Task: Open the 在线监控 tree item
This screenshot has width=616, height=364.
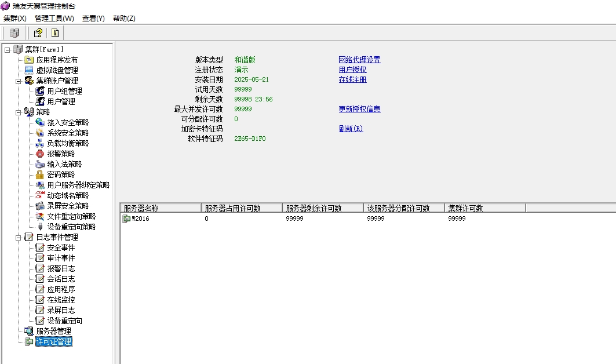Action: (x=61, y=300)
